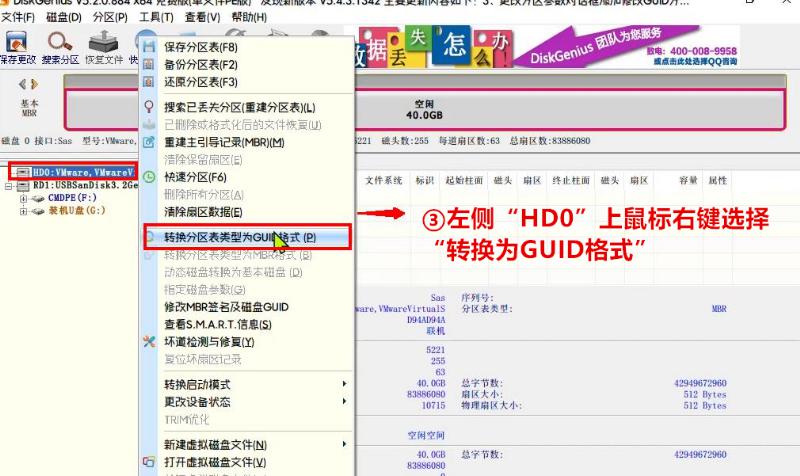Expand the 装机U盘(G:) tree node
This screenshot has height=476, width=800.
(x=23, y=211)
